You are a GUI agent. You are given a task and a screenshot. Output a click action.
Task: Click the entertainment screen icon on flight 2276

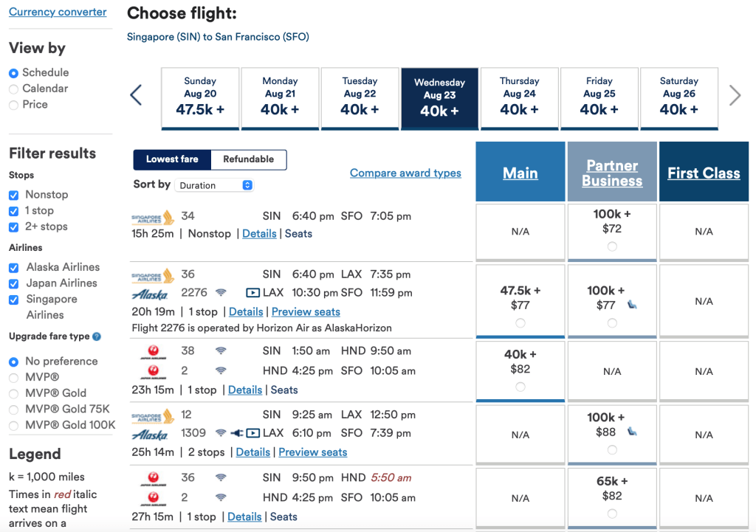[253, 293]
